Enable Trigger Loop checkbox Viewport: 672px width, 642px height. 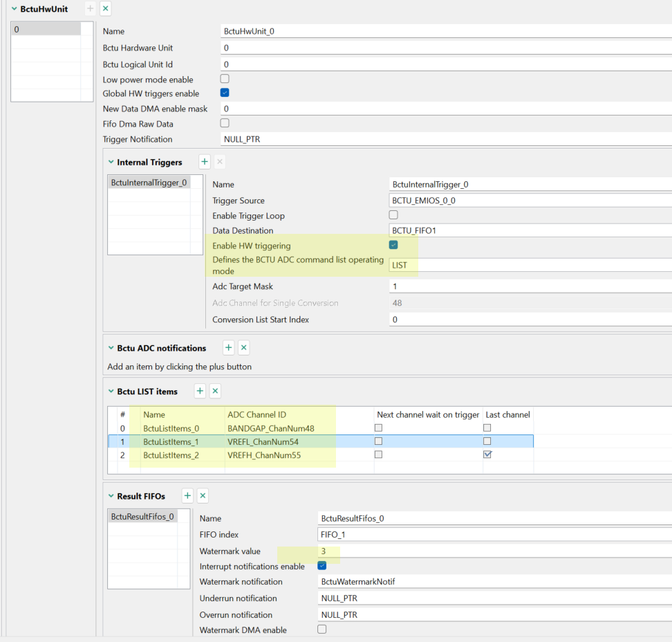(x=393, y=215)
